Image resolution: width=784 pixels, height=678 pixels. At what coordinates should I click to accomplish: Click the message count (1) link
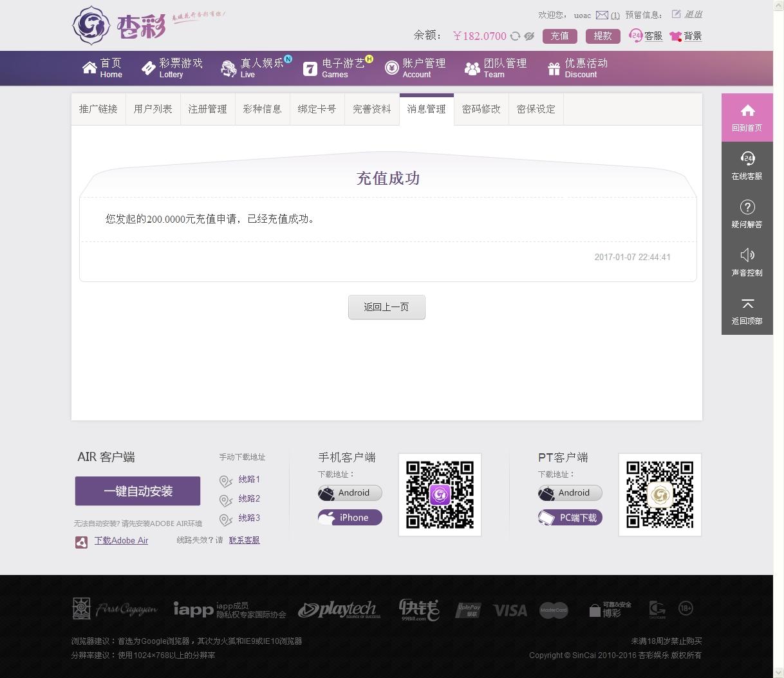coord(615,15)
